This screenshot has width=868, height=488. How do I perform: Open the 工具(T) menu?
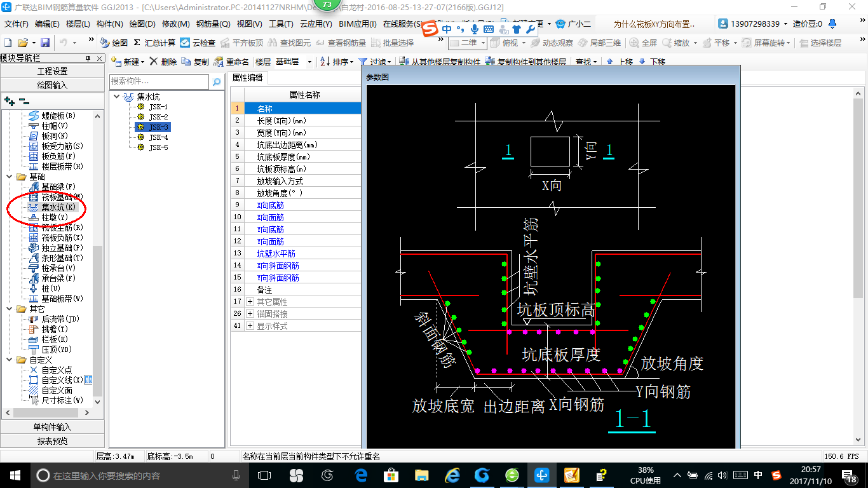[x=281, y=24]
